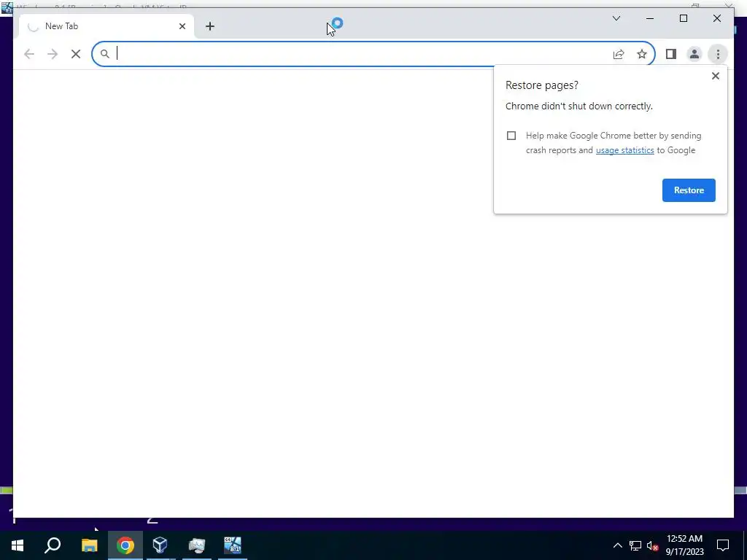The height and width of the screenshot is (560, 747).
Task: Click the search magnifier in address bar
Action: [105, 54]
